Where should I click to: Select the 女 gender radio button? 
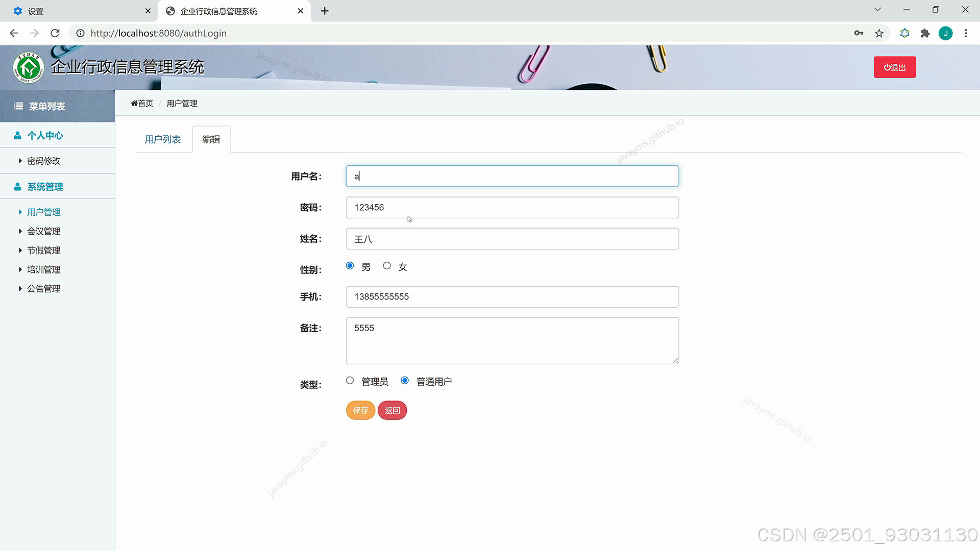point(387,266)
